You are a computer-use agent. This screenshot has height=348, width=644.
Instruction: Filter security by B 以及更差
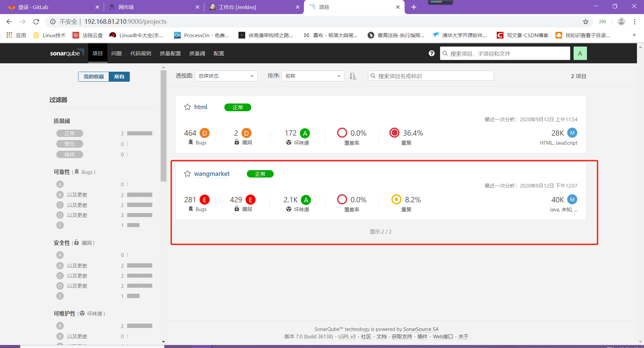click(x=72, y=266)
